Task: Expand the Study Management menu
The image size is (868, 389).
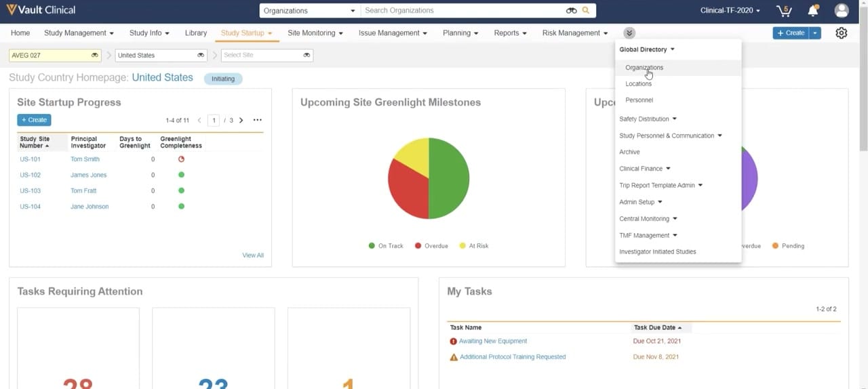Action: coord(79,33)
